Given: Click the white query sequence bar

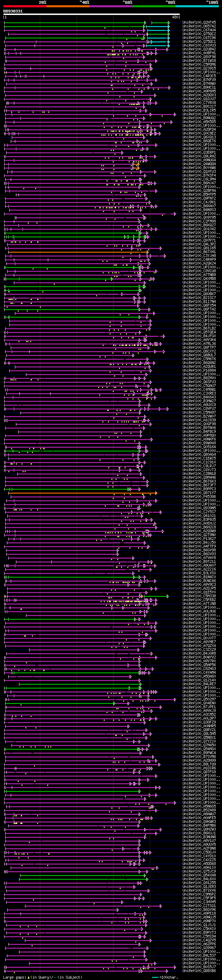Looking at the screenshot, I should [x=92, y=15].
